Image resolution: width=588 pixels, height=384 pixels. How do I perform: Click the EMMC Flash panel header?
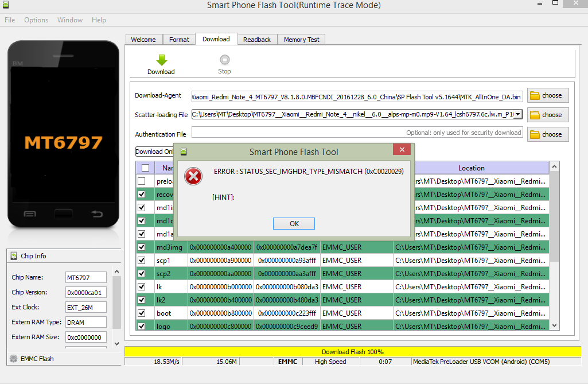point(64,359)
